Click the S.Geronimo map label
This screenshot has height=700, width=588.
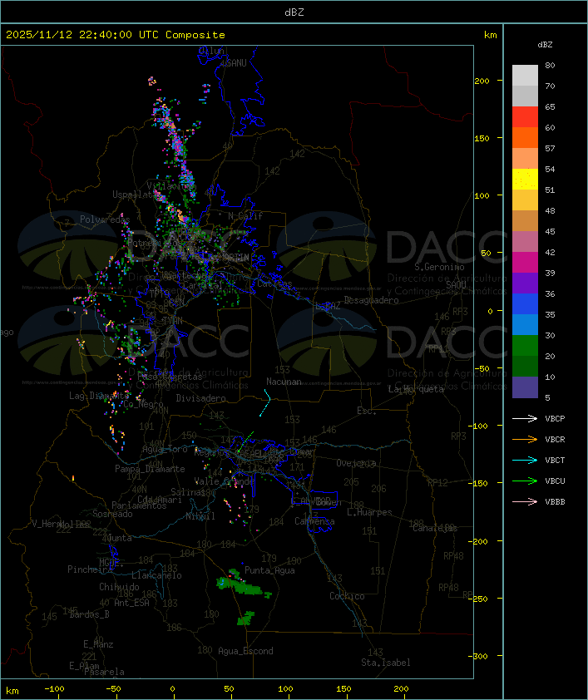439,267
